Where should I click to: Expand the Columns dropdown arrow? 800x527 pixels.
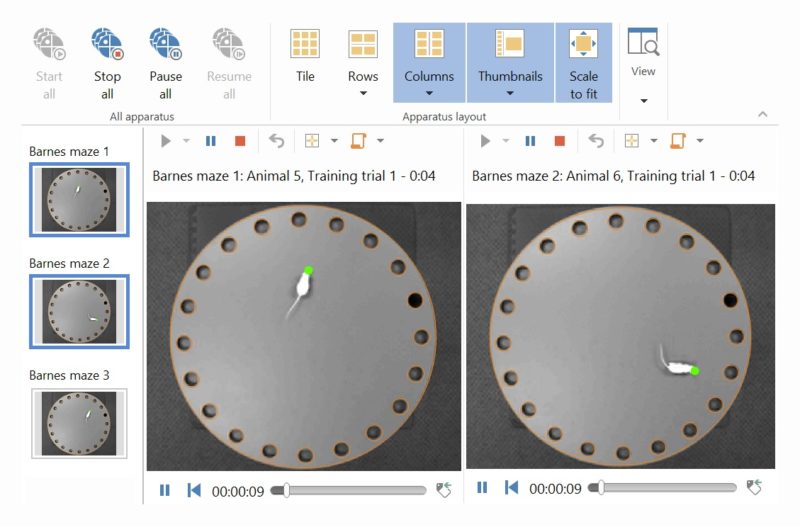click(x=429, y=93)
